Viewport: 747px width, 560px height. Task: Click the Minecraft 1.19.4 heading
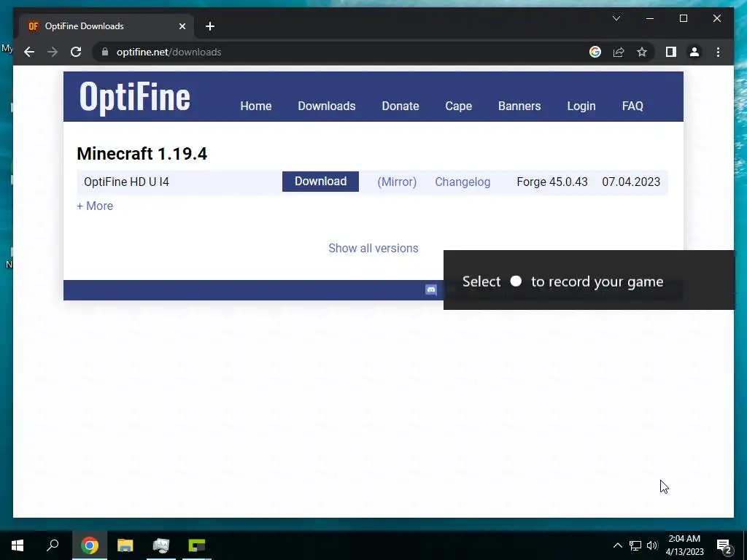(x=142, y=154)
